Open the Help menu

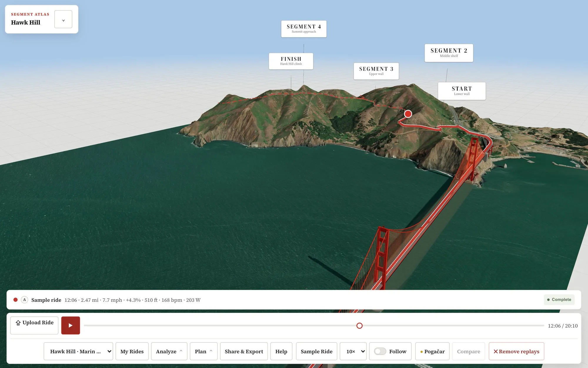(281, 351)
